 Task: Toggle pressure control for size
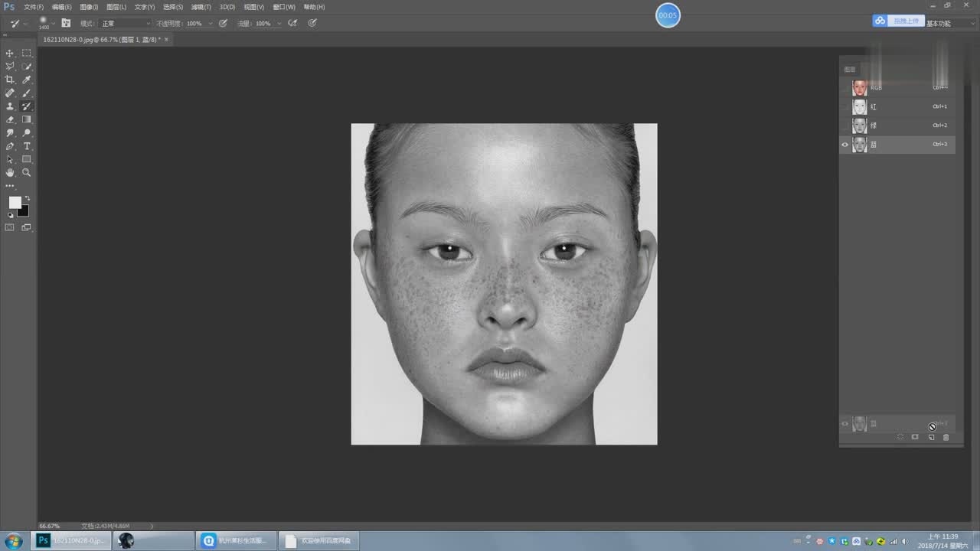[312, 23]
